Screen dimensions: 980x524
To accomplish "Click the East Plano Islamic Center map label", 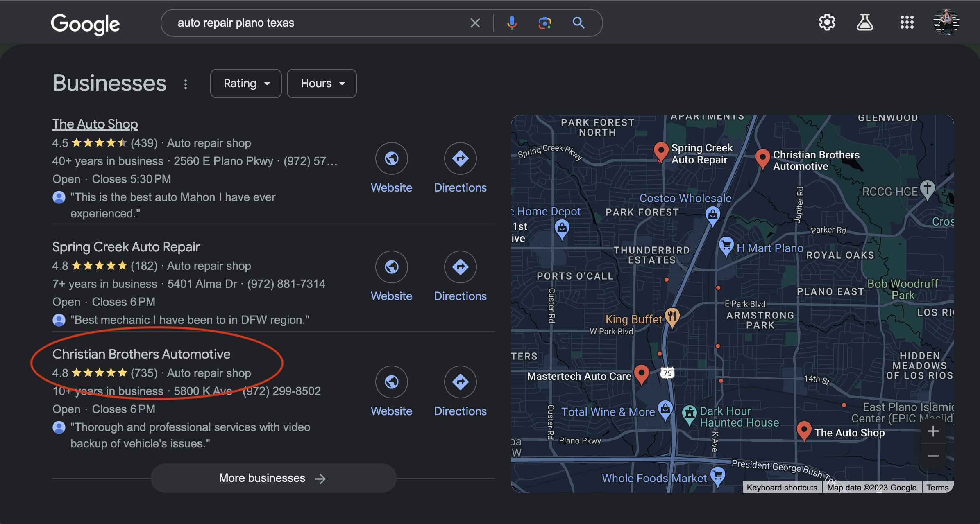I will 902,413.
